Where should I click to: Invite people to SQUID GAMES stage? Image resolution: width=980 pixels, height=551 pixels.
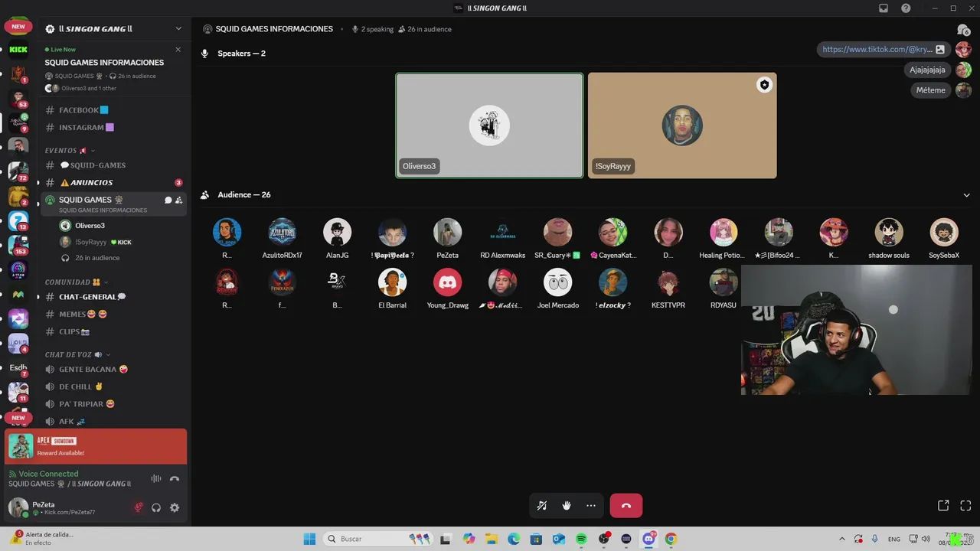[178, 200]
